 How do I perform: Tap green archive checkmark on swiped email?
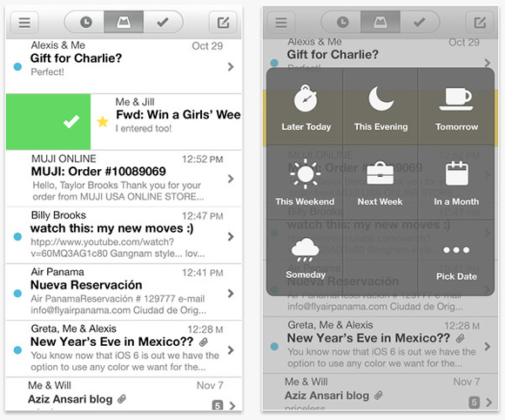[48, 122]
